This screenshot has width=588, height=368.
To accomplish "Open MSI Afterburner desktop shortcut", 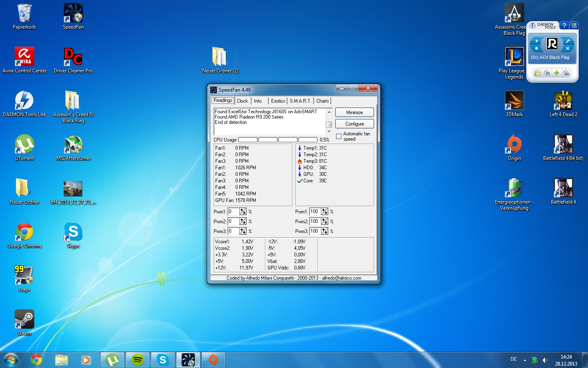I will pos(73,145).
